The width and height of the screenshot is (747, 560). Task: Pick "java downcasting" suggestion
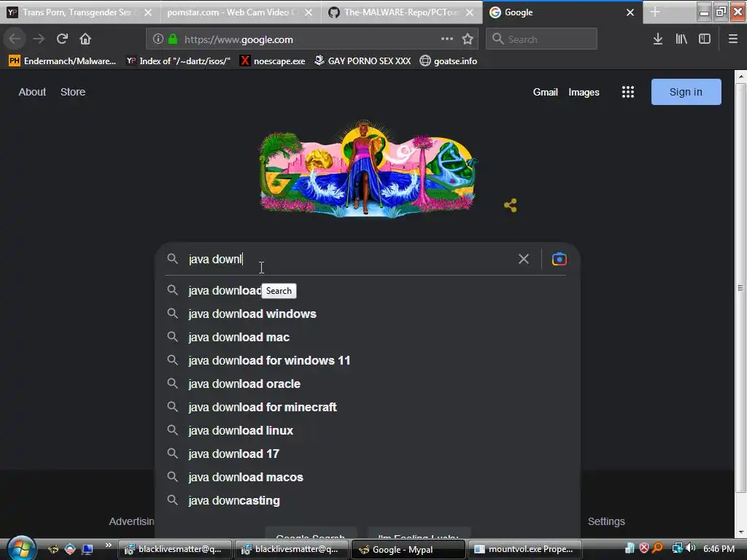(367, 500)
